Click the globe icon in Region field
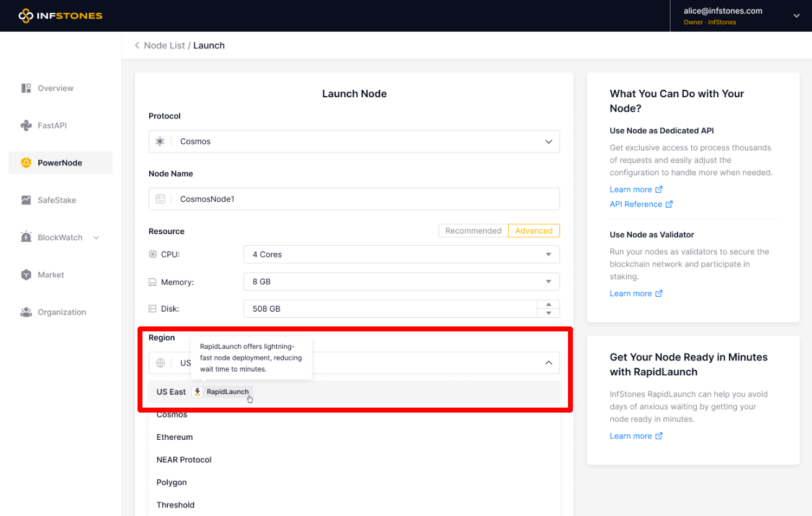The height and width of the screenshot is (516, 812). (x=160, y=363)
